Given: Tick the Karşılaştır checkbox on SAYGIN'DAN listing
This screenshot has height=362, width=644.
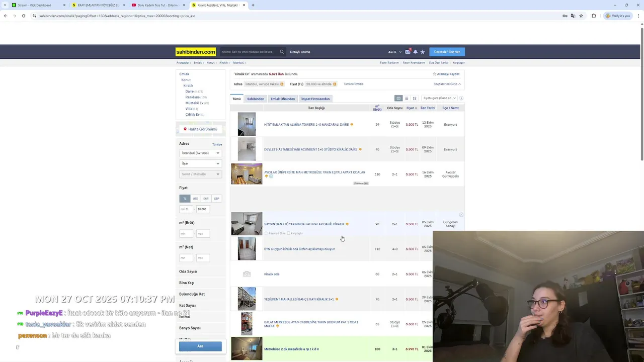Looking at the screenshot, I should point(288,233).
